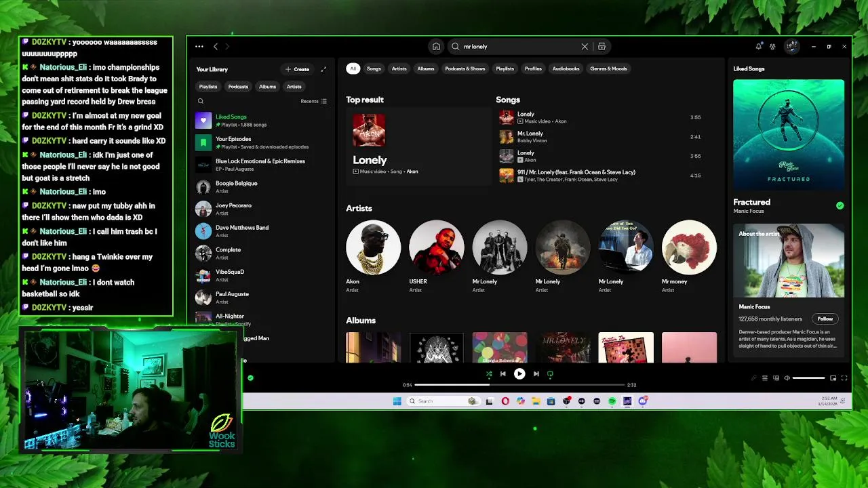Skip to previous track
The image size is (868, 488).
coord(502,373)
